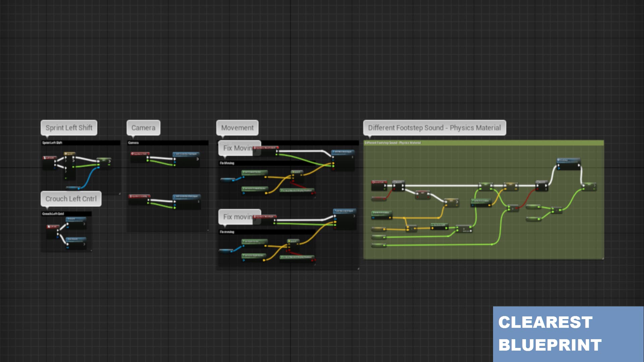Select the Add Controller Yaw Input node
Screen dimensions: 644x362
186,154
